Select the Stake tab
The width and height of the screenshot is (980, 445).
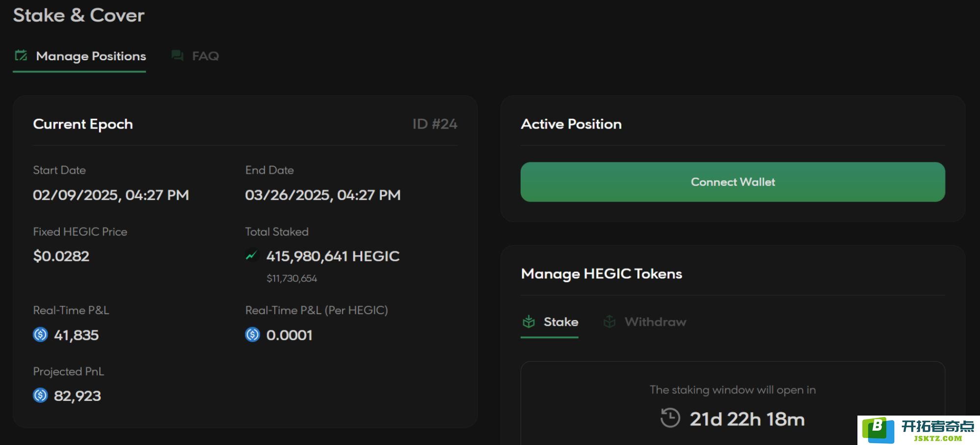(550, 322)
